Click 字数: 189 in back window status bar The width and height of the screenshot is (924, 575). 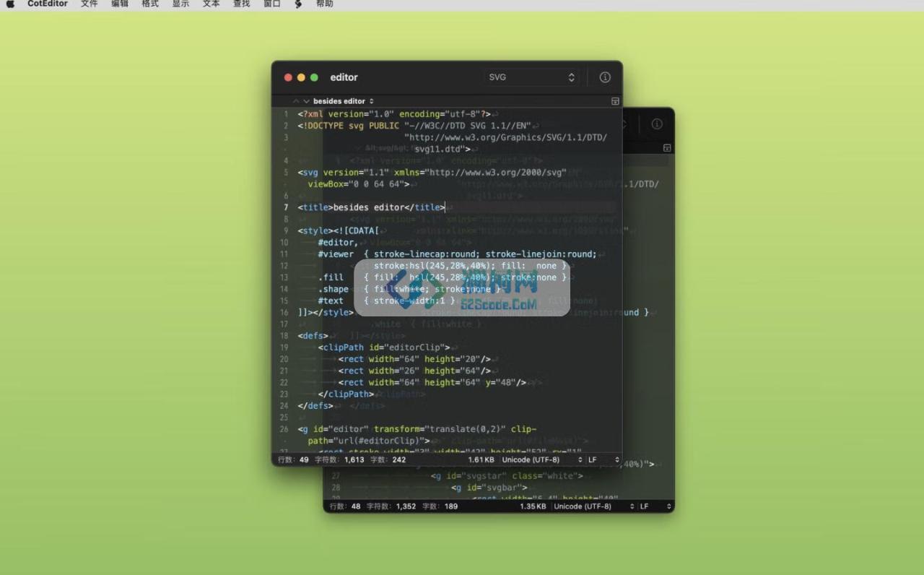[x=440, y=506]
